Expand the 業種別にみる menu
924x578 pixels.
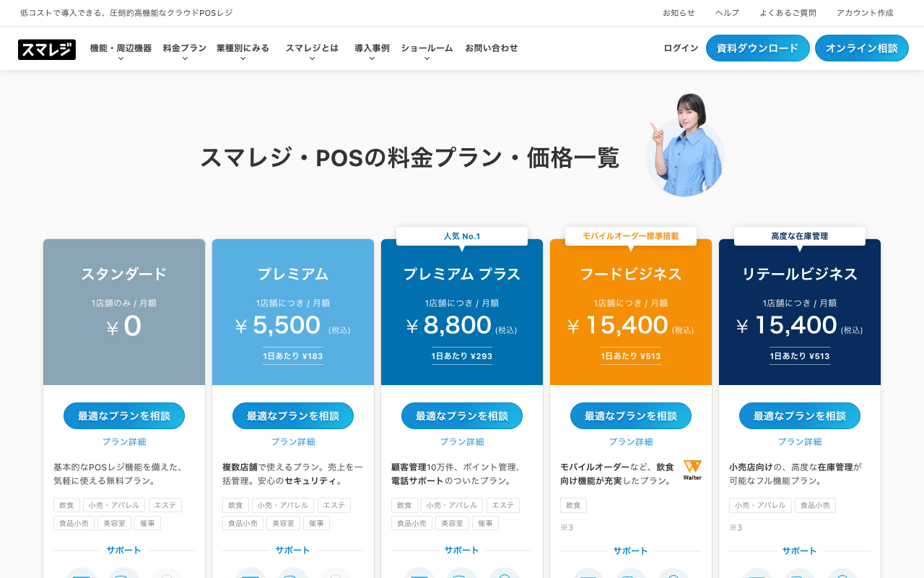243,48
